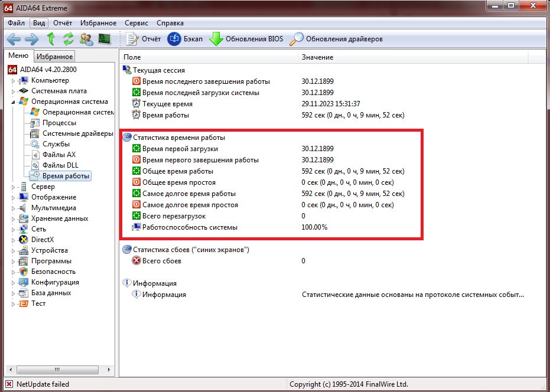The image size is (550, 392).
Task: Open the users management toolbar icon
Action: point(86,39)
